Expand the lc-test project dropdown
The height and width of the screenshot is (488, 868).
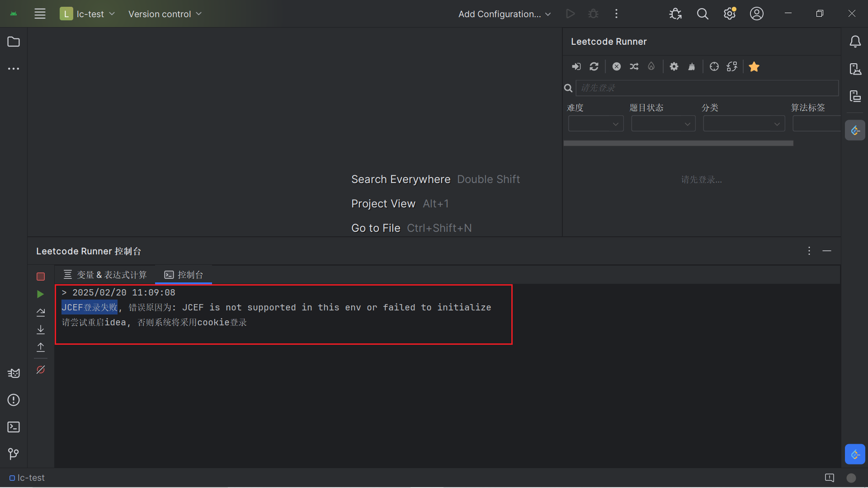[x=88, y=14]
